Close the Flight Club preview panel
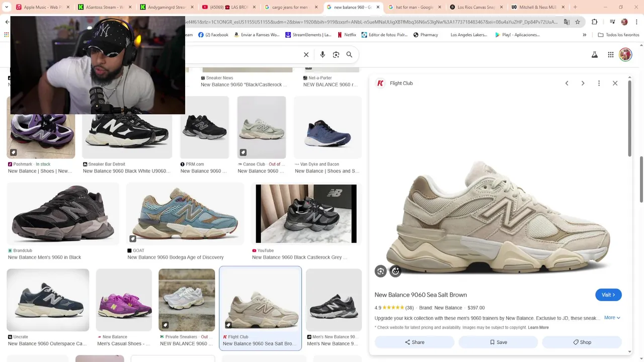Image resolution: width=644 pixels, height=362 pixels. [615, 83]
